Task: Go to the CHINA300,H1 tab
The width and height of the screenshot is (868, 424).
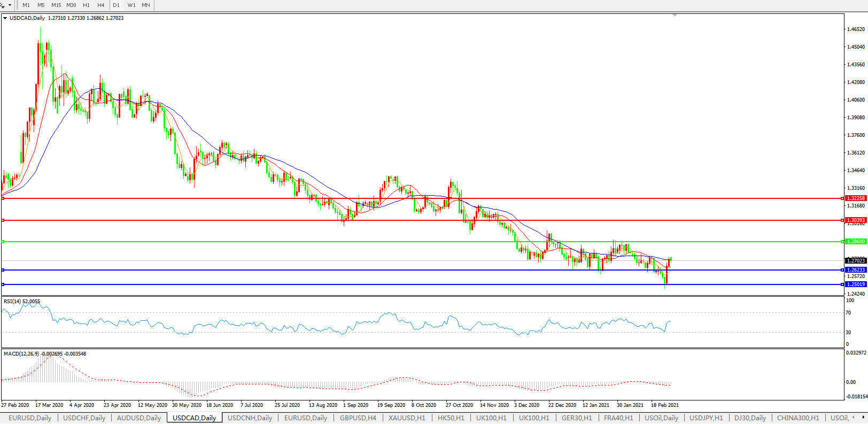Action: (x=797, y=418)
